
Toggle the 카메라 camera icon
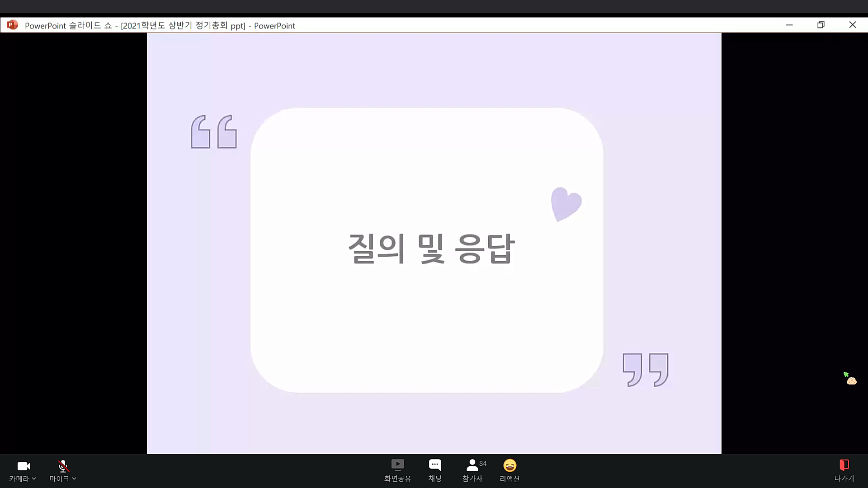pos(24,466)
